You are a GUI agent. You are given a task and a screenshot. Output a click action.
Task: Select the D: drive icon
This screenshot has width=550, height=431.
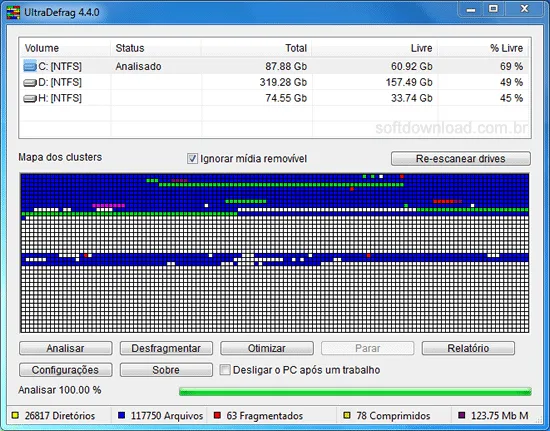tap(30, 83)
